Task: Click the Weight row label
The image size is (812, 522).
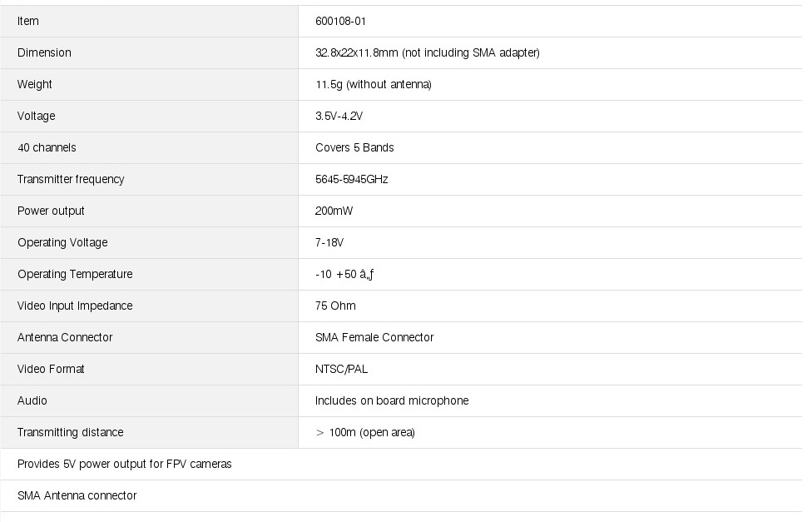Action: [35, 84]
